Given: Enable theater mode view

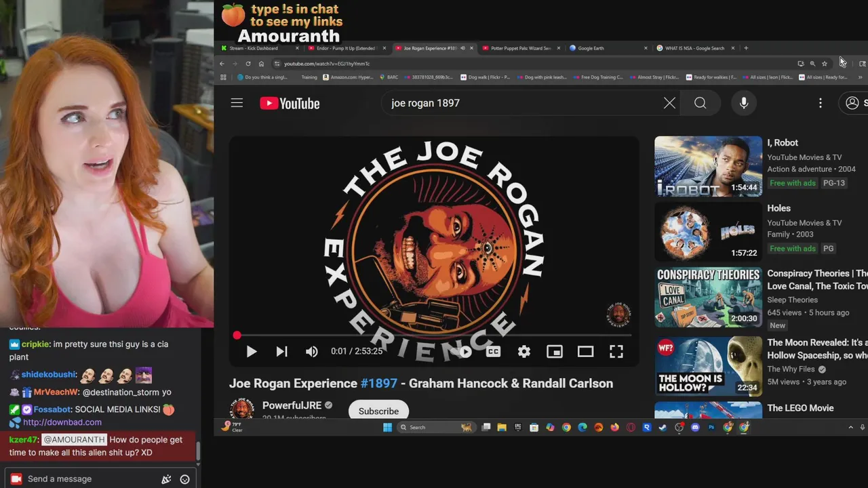Looking at the screenshot, I should (x=585, y=351).
